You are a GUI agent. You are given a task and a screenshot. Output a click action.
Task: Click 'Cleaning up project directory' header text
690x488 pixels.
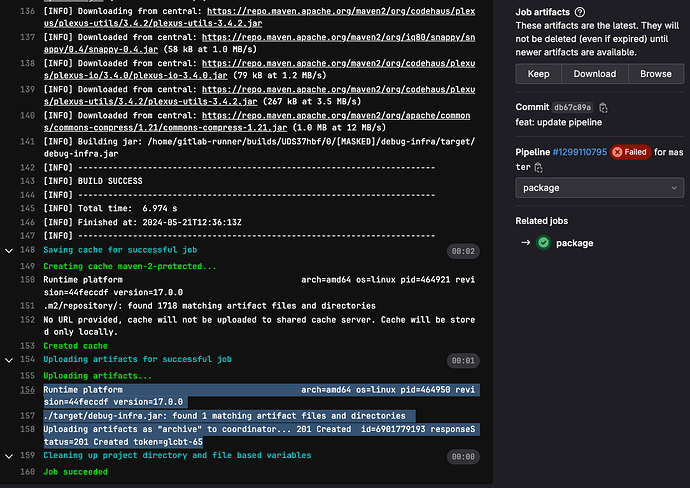[x=177, y=455]
